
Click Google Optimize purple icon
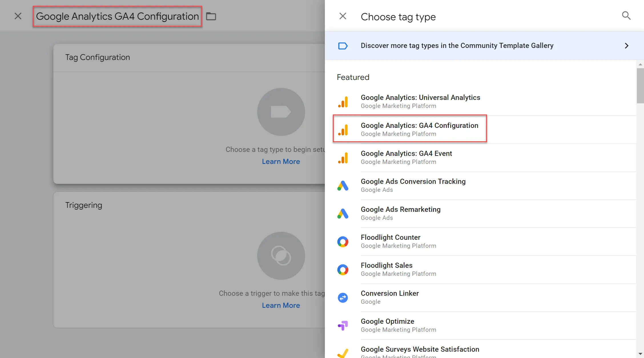pyautogui.click(x=343, y=325)
